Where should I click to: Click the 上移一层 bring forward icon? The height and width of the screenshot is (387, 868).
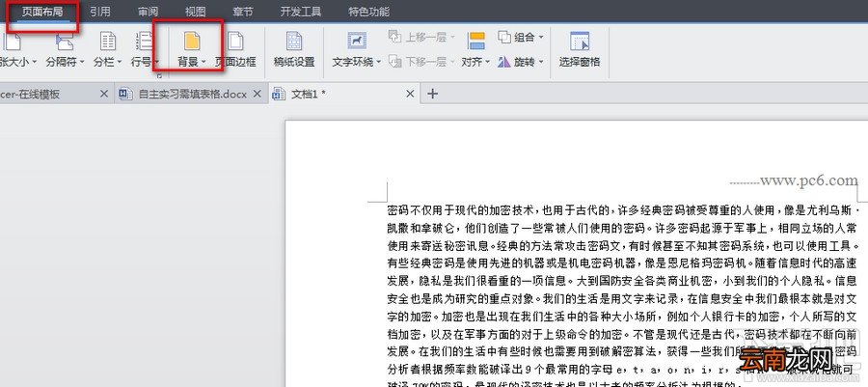(394, 37)
